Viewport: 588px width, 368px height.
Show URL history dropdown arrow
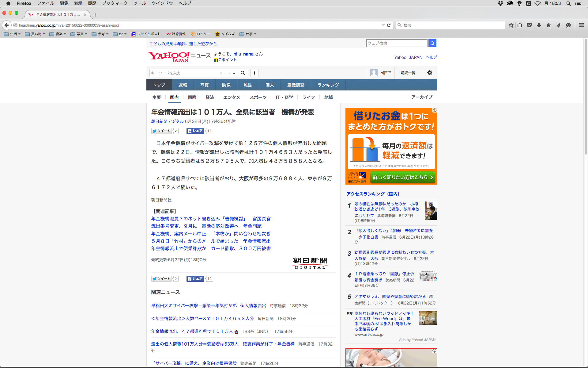(x=383, y=25)
